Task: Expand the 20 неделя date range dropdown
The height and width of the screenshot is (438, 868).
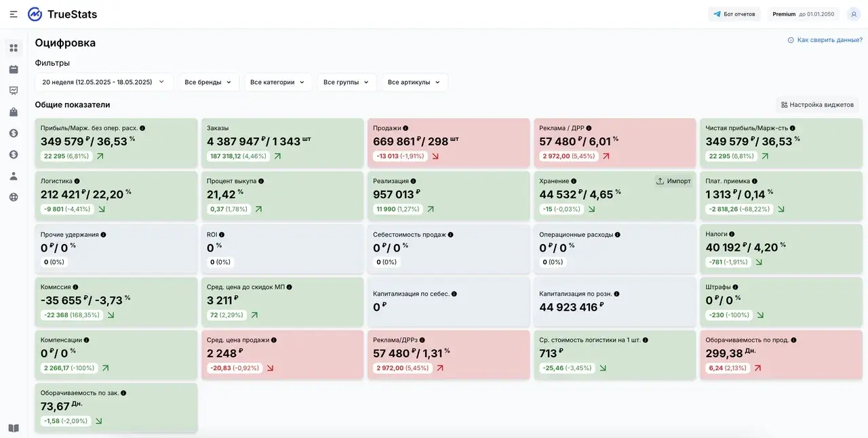Action: pyautogui.click(x=104, y=82)
